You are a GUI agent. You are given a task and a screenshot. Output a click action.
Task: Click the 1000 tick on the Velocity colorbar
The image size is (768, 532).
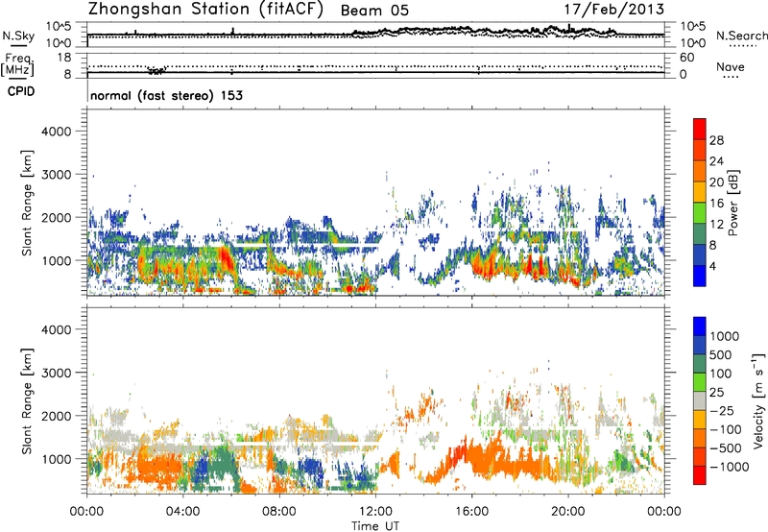pos(725,336)
